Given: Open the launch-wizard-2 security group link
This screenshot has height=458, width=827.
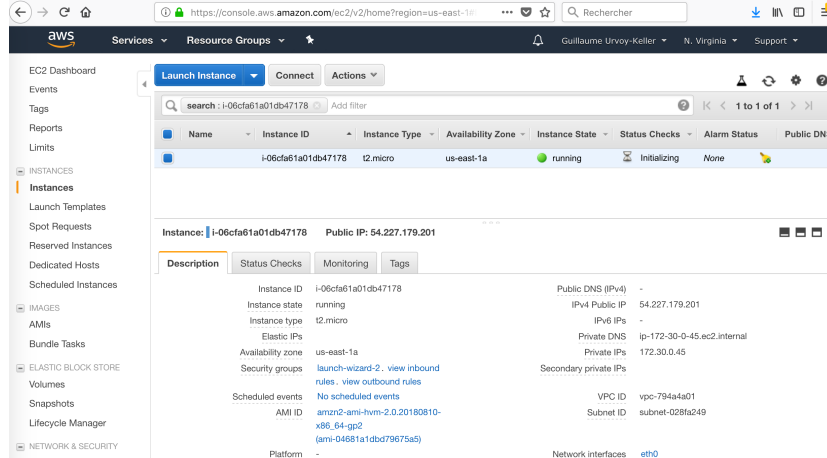Looking at the screenshot, I should (348, 368).
